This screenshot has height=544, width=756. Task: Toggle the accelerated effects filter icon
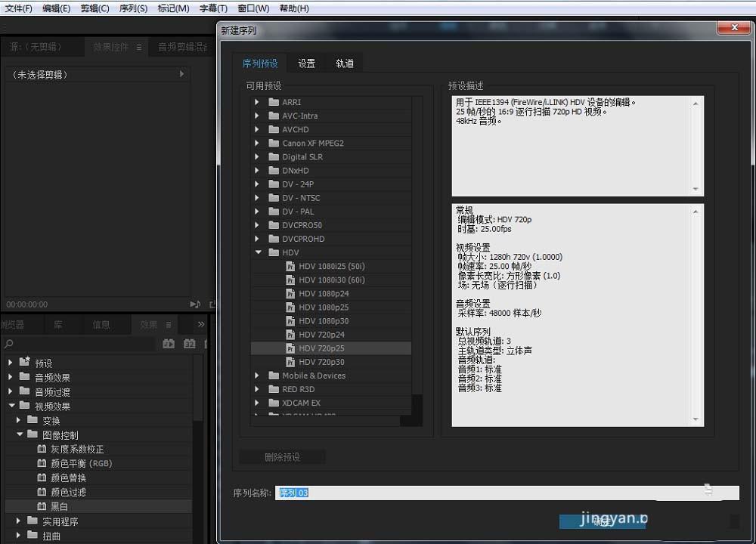click(x=169, y=344)
